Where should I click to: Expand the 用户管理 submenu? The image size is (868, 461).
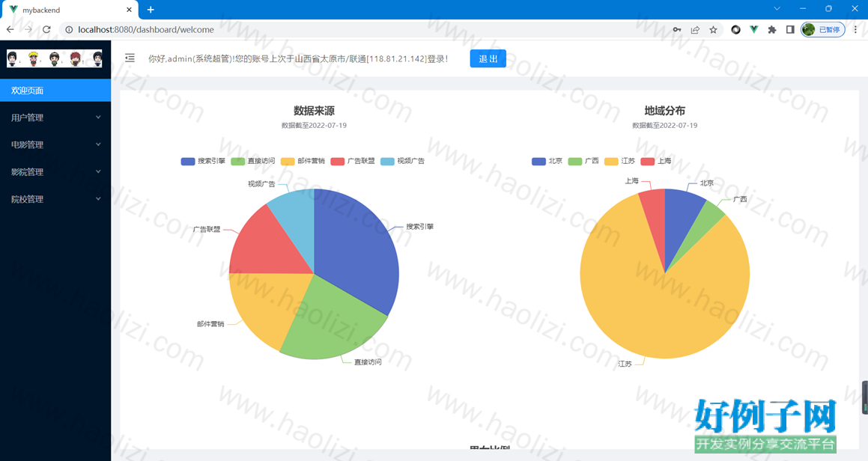(x=55, y=117)
